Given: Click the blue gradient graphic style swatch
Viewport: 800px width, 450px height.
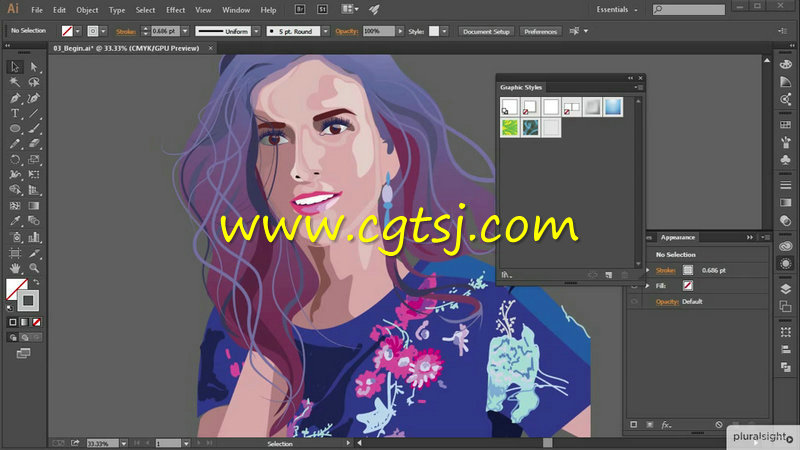Looking at the screenshot, I should [613, 107].
